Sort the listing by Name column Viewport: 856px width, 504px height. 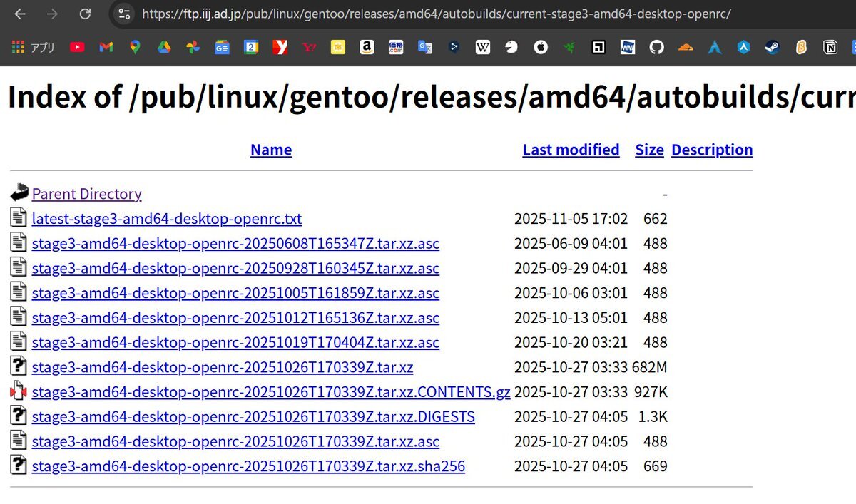pos(271,150)
